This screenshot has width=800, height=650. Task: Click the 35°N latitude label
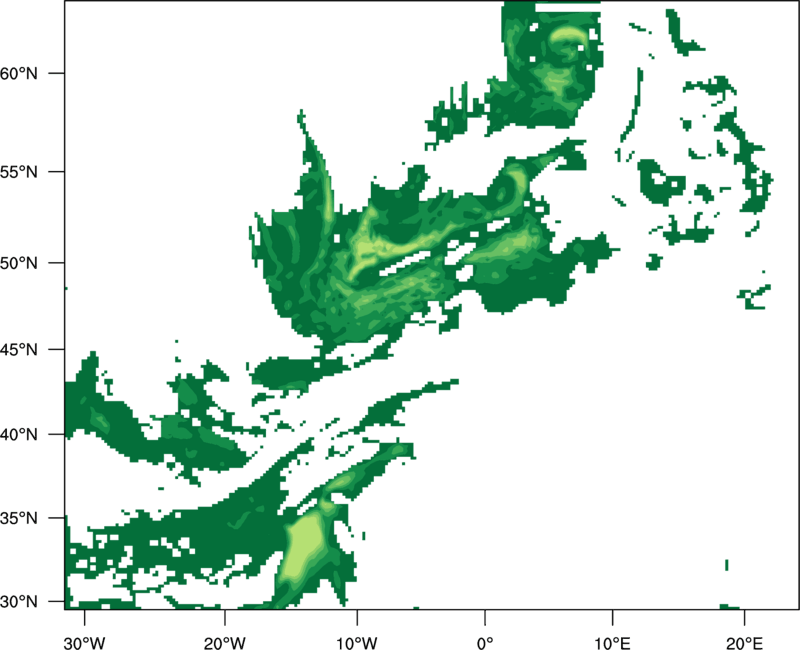[19, 518]
